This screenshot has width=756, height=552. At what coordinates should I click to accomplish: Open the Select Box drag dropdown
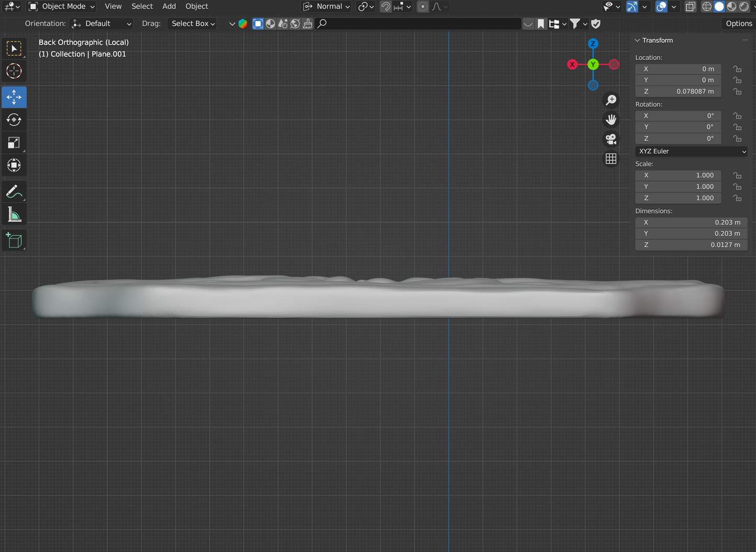pos(193,24)
